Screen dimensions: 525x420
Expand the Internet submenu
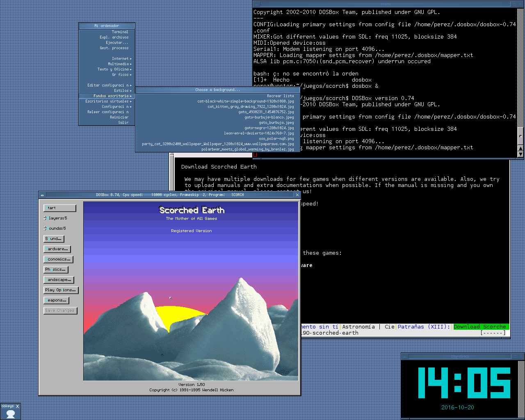coord(107,59)
